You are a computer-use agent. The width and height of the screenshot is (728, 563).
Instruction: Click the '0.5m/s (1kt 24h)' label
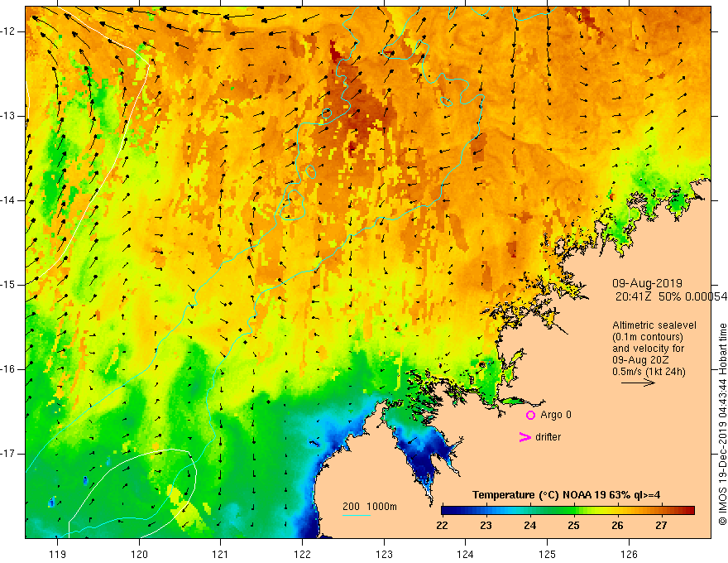click(649, 372)
